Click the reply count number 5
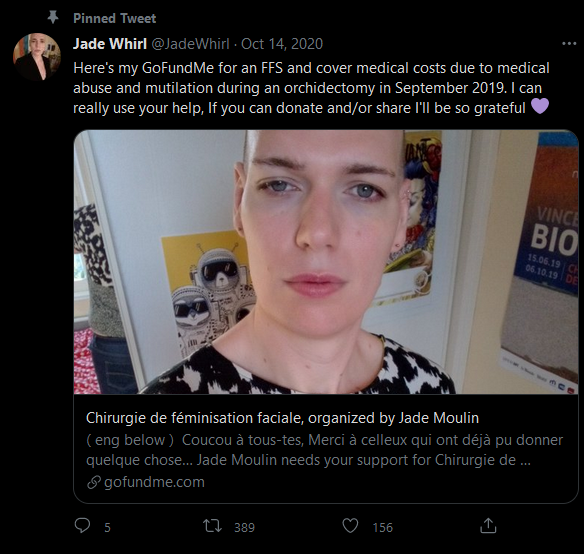Viewport: 584px width, 554px height. pyautogui.click(x=107, y=528)
